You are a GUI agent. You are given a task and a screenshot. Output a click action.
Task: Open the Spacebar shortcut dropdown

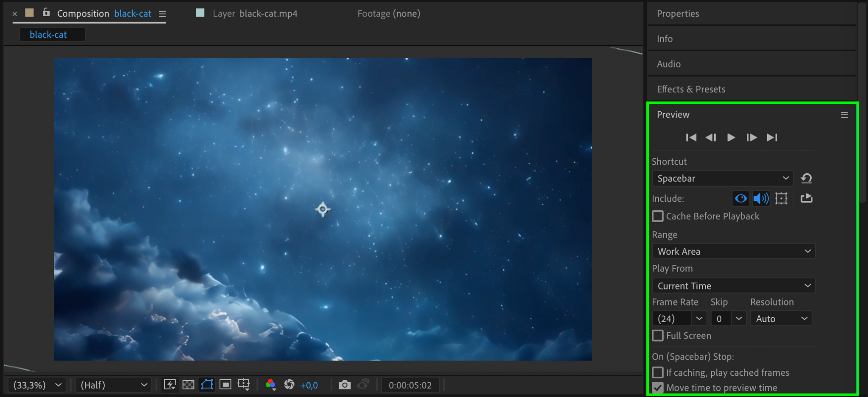pyautogui.click(x=723, y=178)
